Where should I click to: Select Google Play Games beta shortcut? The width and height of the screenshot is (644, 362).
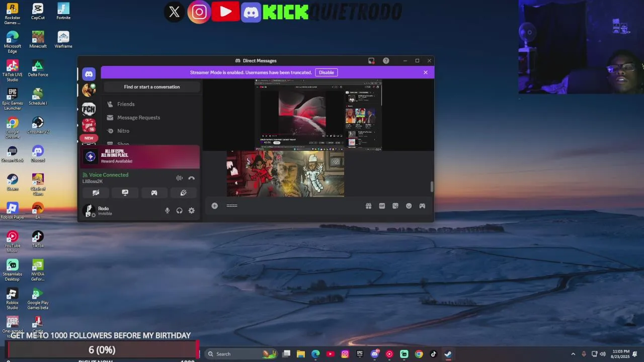[x=38, y=299]
